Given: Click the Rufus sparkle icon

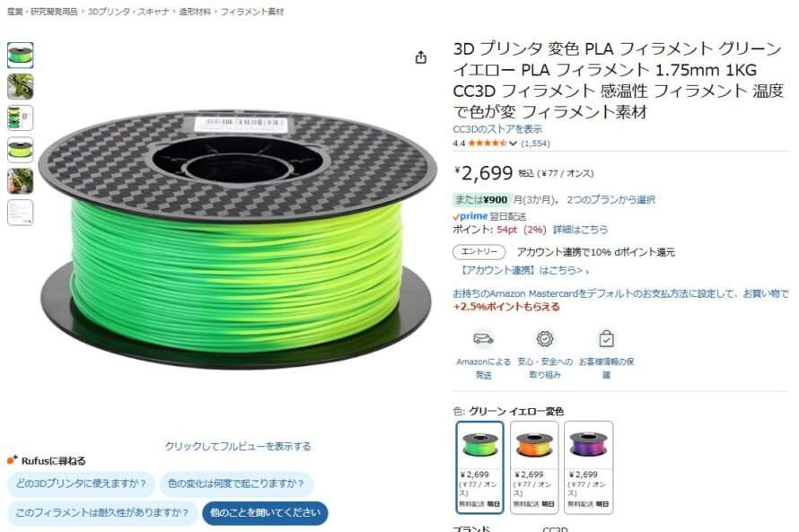Looking at the screenshot, I should point(13,460).
